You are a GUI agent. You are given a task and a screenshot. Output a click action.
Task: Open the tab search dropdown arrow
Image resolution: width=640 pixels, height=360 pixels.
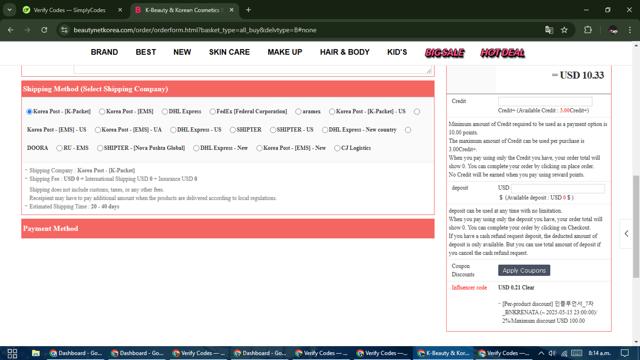9,10
